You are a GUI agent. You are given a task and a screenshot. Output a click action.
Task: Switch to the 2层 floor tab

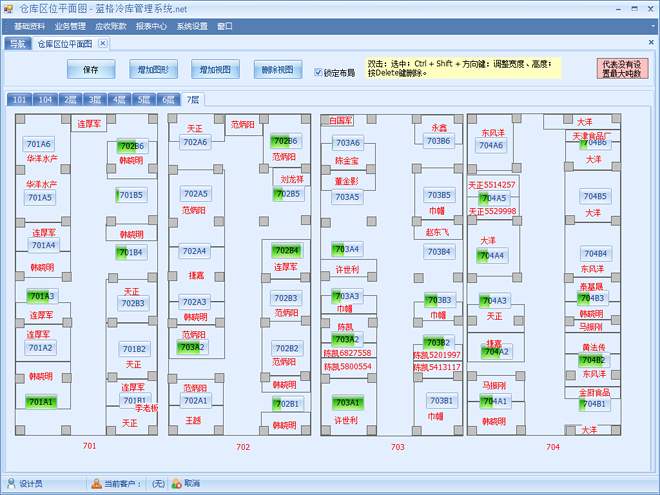[x=71, y=100]
